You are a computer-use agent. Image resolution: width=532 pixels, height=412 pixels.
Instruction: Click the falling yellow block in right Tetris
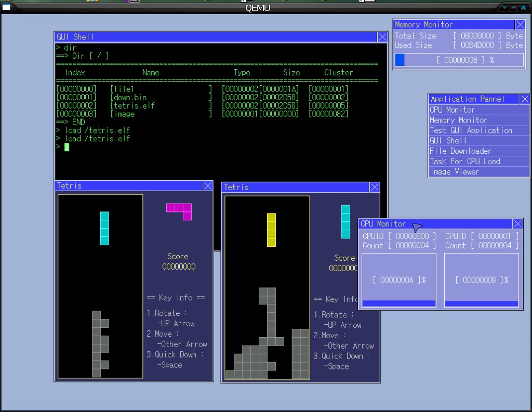[271, 230]
